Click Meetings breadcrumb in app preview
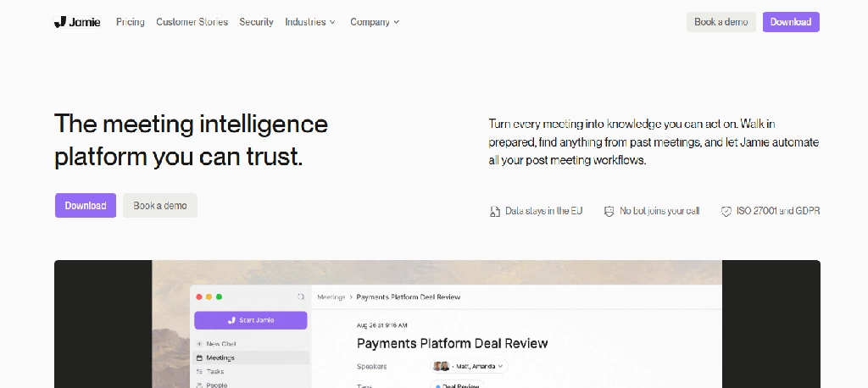 (331, 297)
